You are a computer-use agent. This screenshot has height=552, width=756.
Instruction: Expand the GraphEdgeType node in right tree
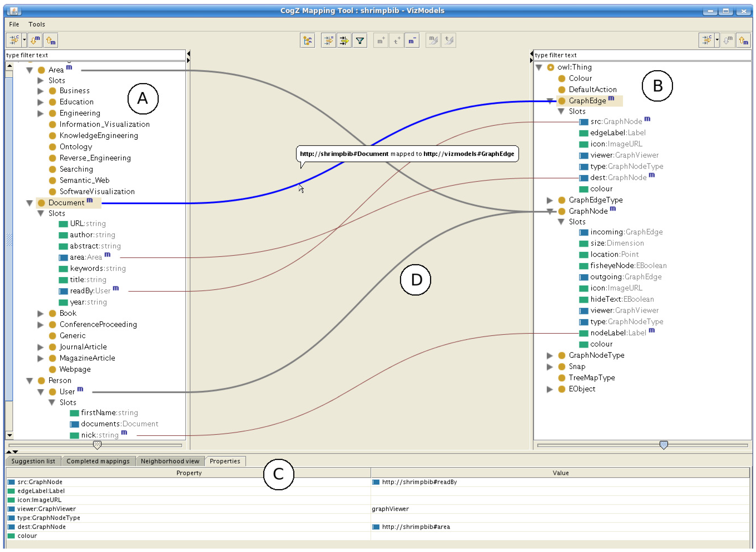pyautogui.click(x=550, y=200)
